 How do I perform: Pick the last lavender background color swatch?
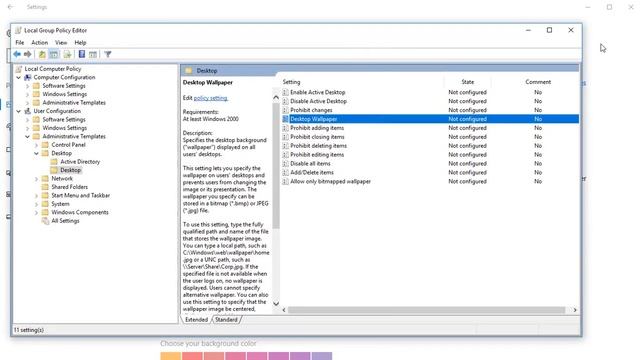322,356
